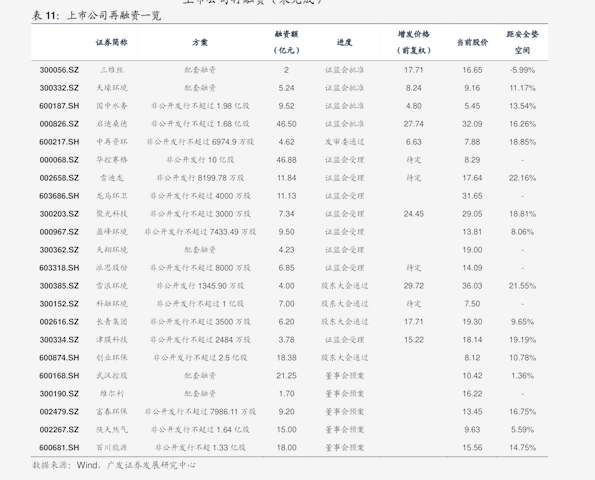Click the 发审委通过 progress cell
The image size is (595, 480).
[x=344, y=142]
